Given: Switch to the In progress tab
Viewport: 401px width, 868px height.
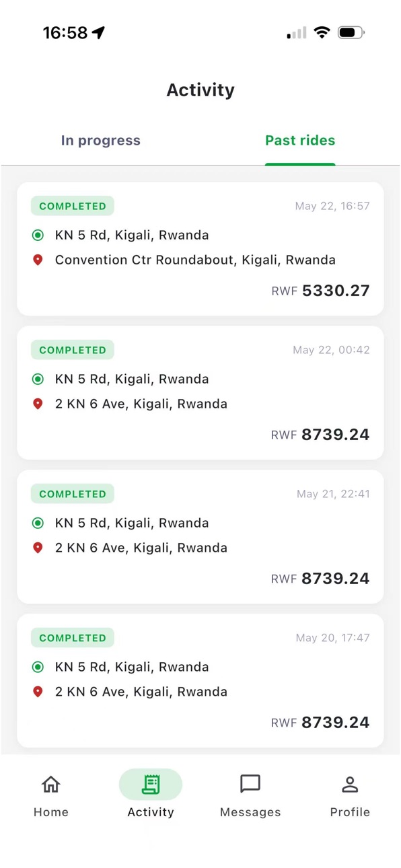Looking at the screenshot, I should click(101, 141).
